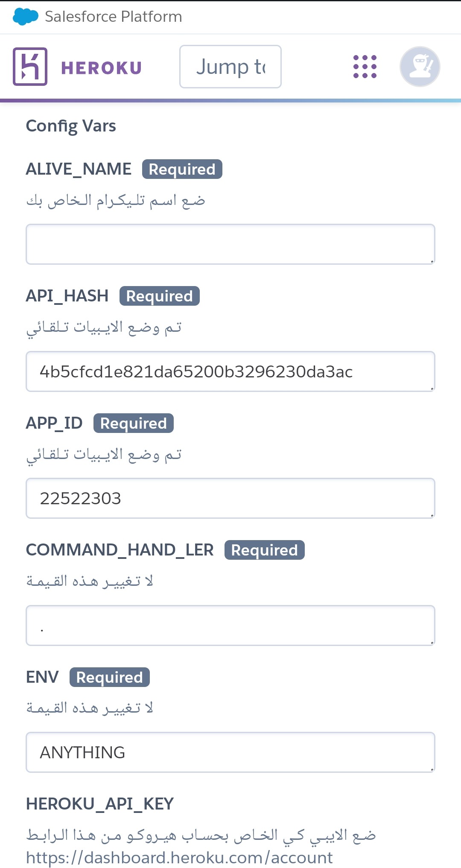Click the empty ALIVE_NAME input field

click(x=230, y=244)
